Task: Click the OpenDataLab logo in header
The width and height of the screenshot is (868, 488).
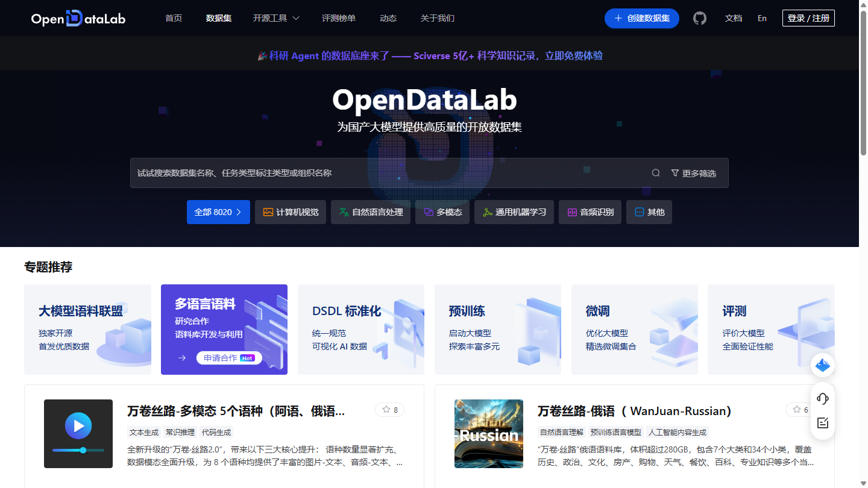Action: (x=78, y=19)
